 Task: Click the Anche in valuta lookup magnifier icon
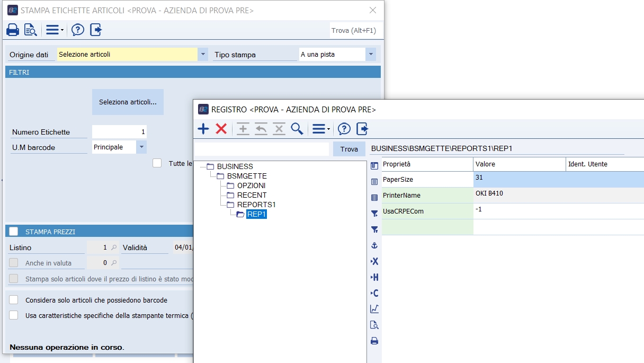click(x=114, y=263)
